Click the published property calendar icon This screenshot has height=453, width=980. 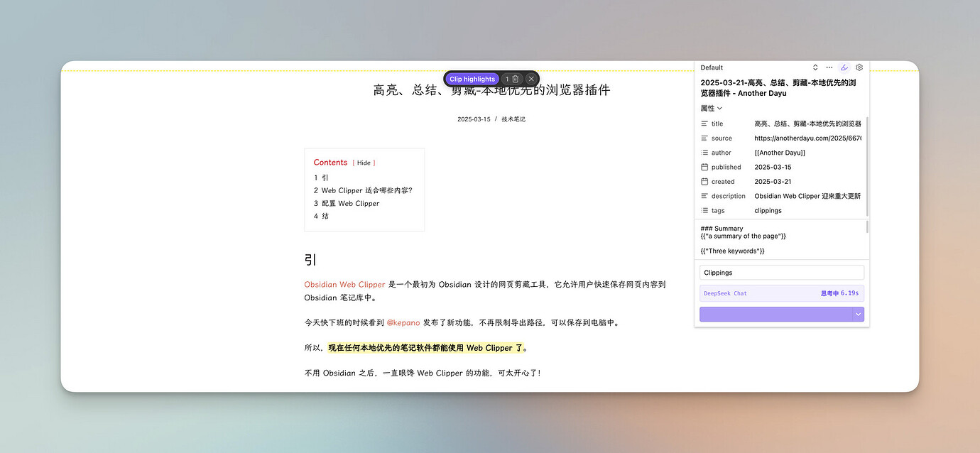click(704, 168)
